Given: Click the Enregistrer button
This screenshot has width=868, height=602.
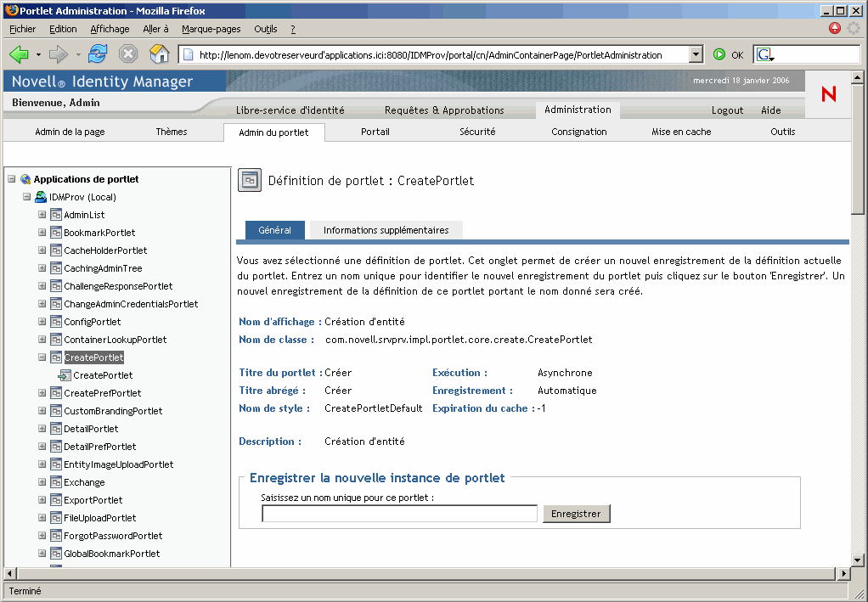Looking at the screenshot, I should pyautogui.click(x=576, y=514).
